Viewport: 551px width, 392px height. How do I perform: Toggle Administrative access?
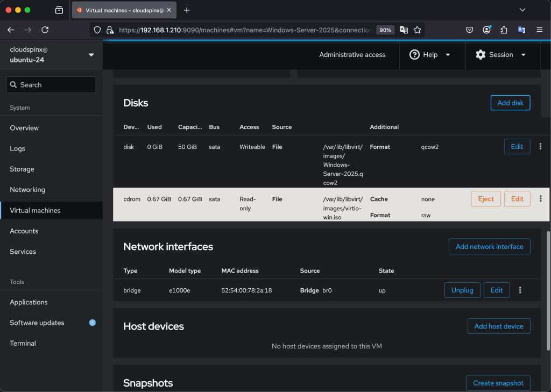pos(352,55)
